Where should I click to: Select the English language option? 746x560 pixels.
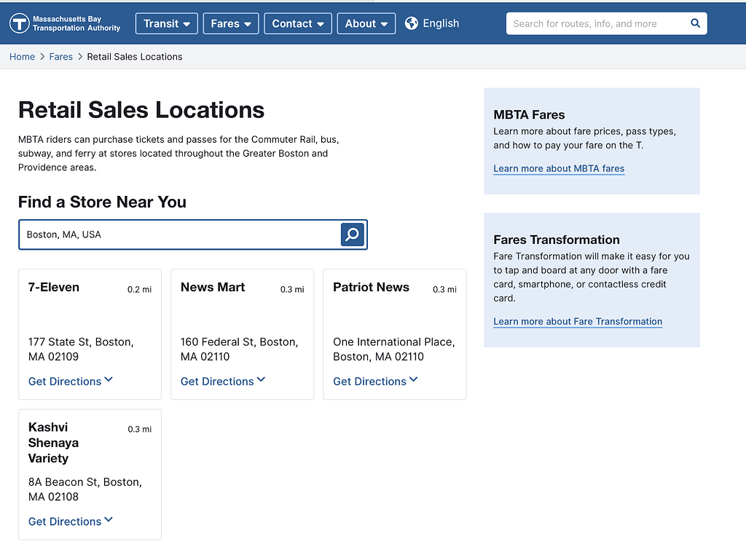coord(441,23)
